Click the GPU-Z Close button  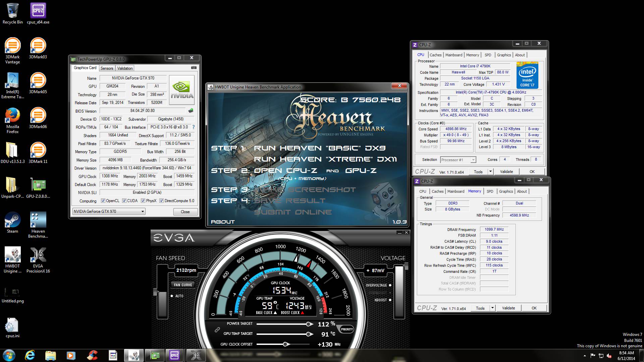pyautogui.click(x=185, y=212)
